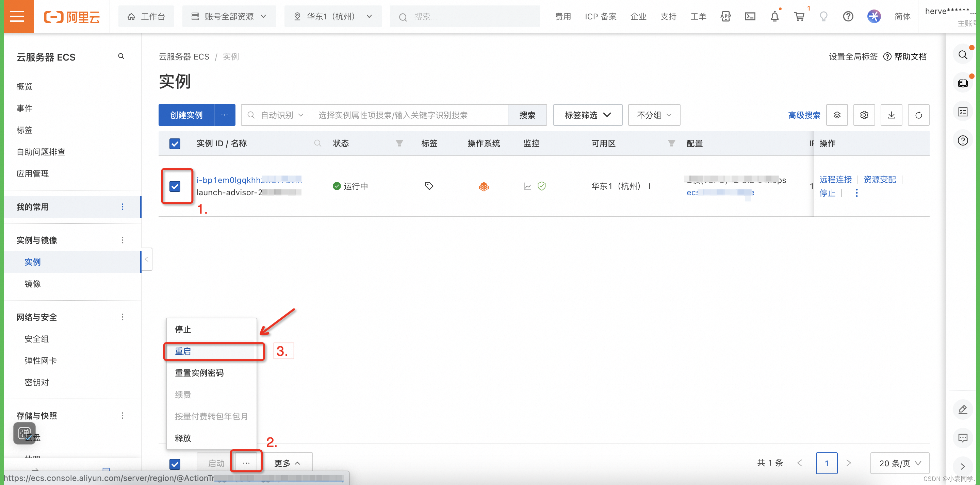Open column settings gear icon
The width and height of the screenshot is (980, 485).
[864, 115]
